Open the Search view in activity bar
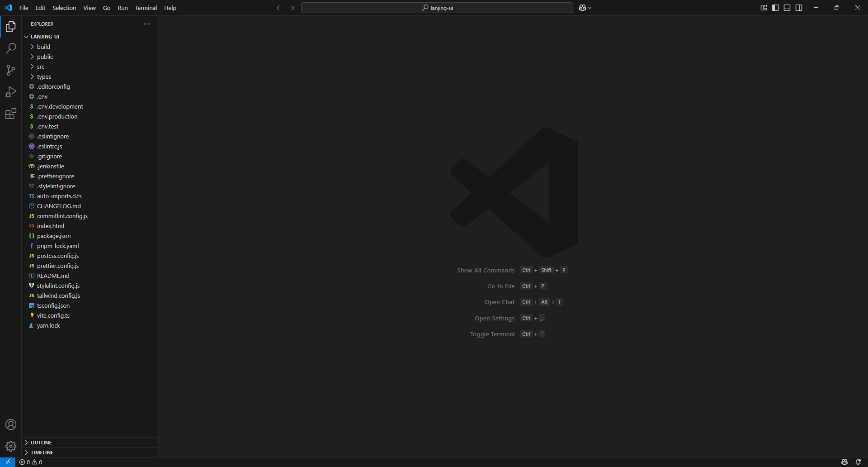Image resolution: width=868 pixels, height=467 pixels. 11,48
